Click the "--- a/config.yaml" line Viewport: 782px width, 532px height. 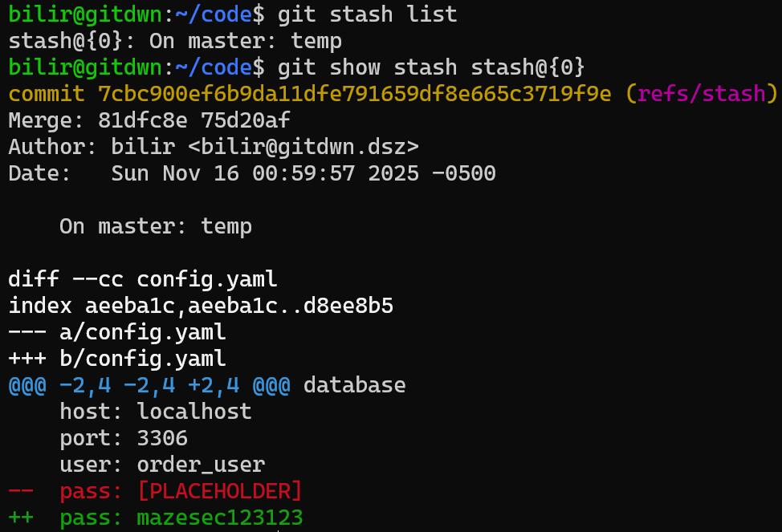[x=117, y=332]
